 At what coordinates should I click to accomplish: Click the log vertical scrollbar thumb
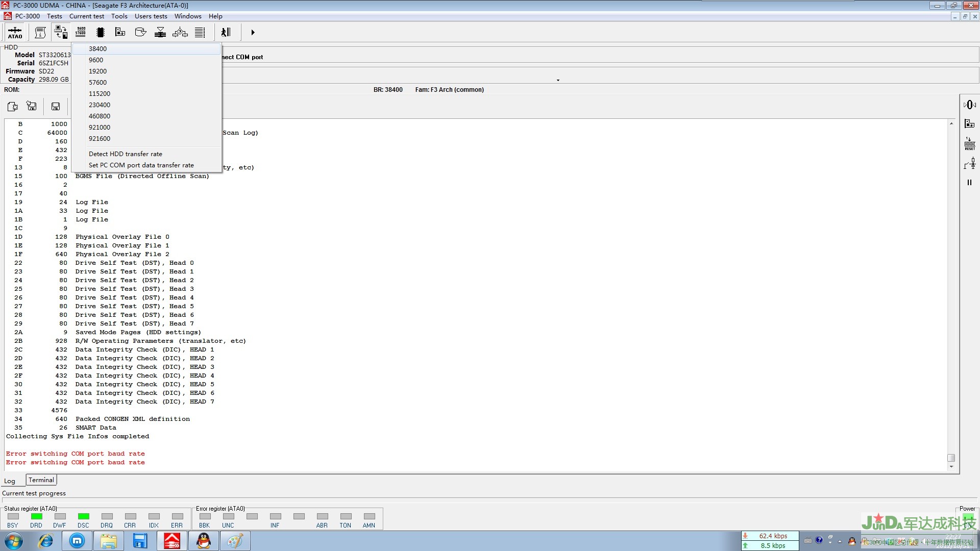click(951, 458)
